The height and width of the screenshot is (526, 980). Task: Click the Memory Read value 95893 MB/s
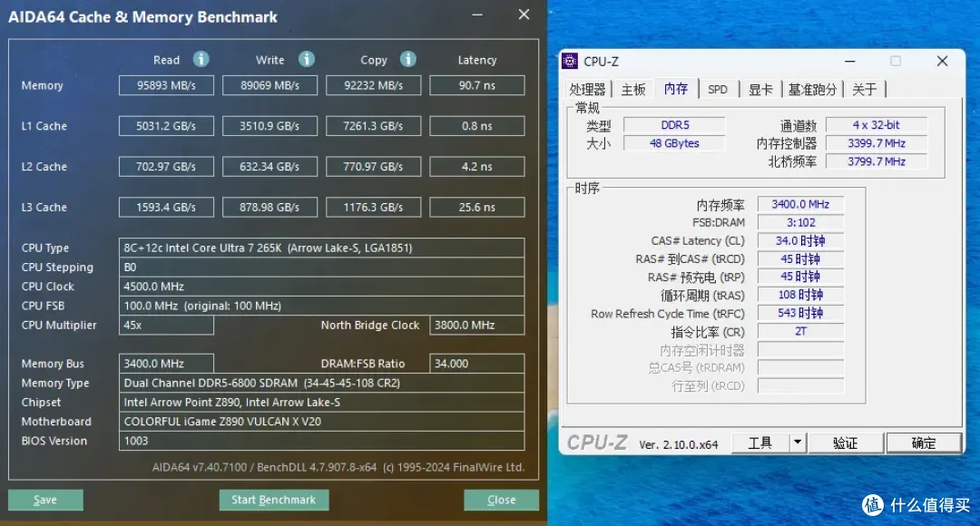(166, 85)
